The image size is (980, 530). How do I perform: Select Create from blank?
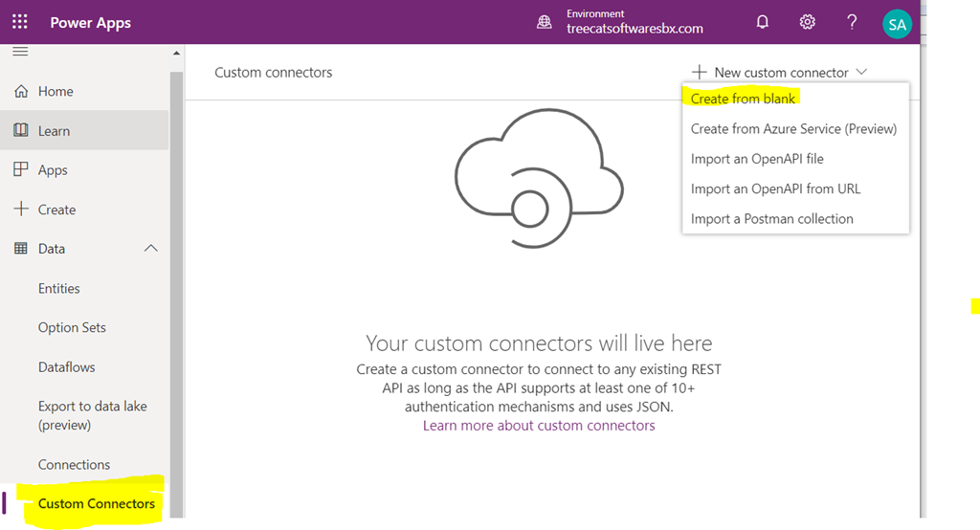[x=743, y=99]
